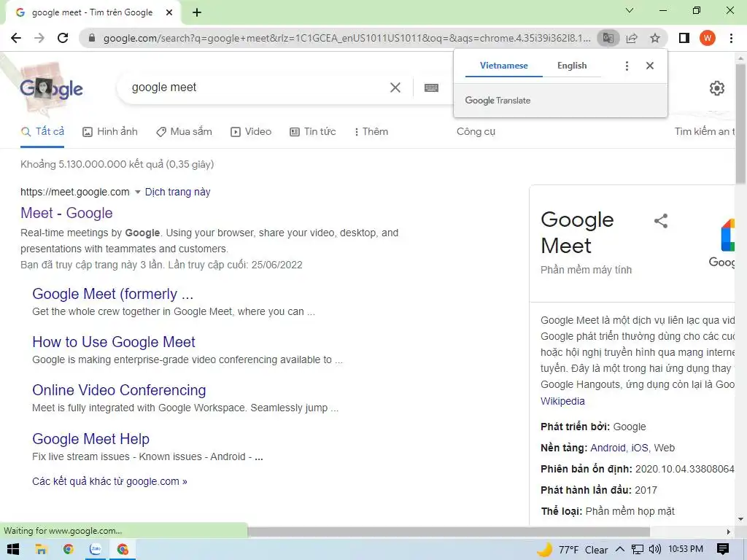Open the taskbar clock showing 10:53 PM
The image size is (747, 560).
tap(686, 549)
